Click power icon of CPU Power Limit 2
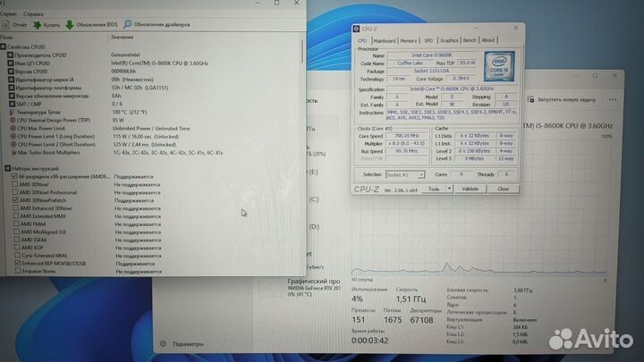Screen dimensions: 644x362 tap(13, 145)
